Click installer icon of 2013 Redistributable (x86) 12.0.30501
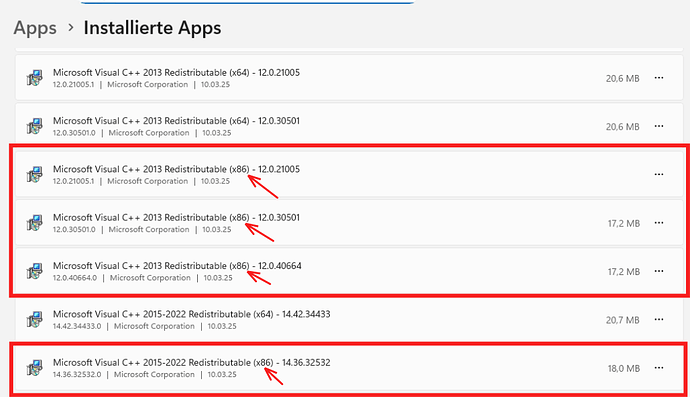690x397 pixels. tap(35, 223)
